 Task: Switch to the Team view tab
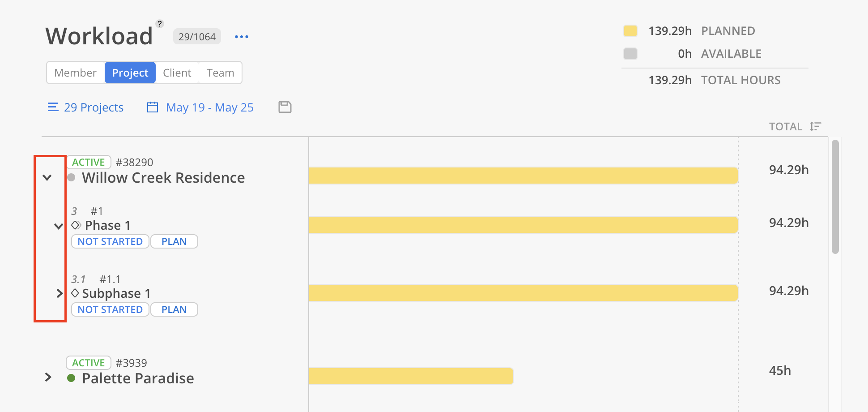(x=220, y=72)
